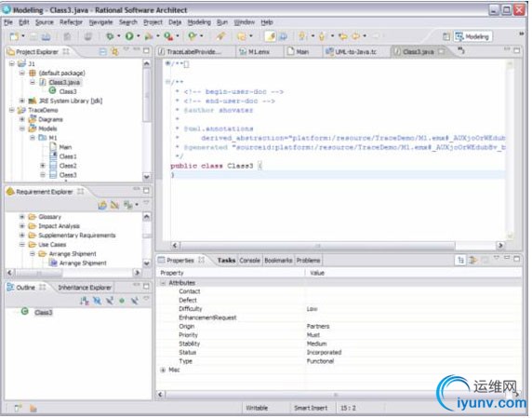Open the File menu

[8, 22]
